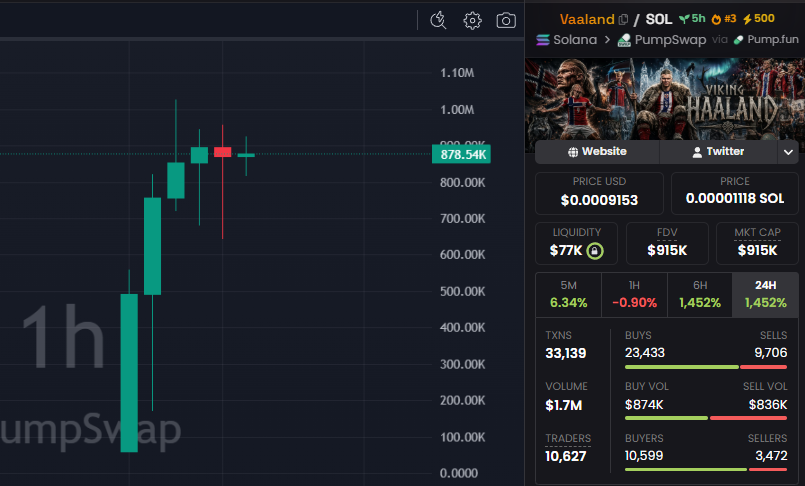
Task: Click the BUYERS 10,599 value
Action: coord(644,456)
